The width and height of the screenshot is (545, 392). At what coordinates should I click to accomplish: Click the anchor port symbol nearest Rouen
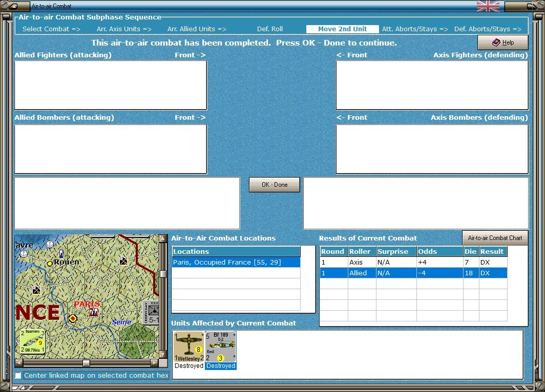coord(50,244)
